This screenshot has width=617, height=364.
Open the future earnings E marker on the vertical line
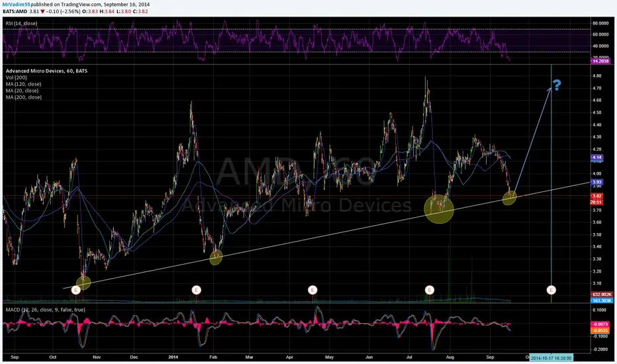(551, 290)
